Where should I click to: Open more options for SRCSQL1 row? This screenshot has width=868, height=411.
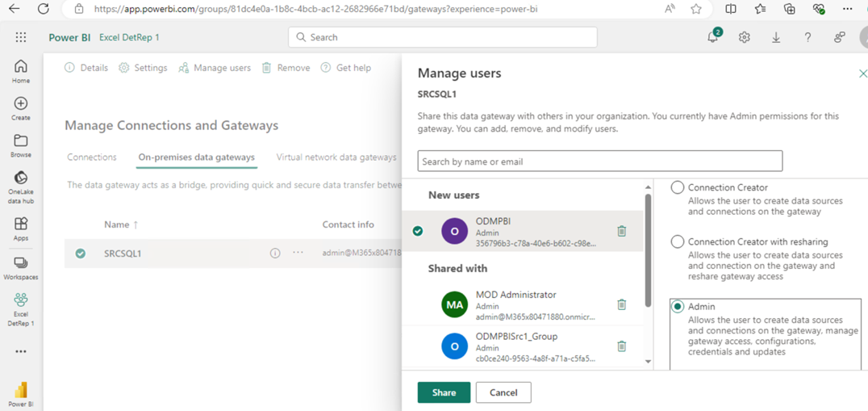coord(298,253)
